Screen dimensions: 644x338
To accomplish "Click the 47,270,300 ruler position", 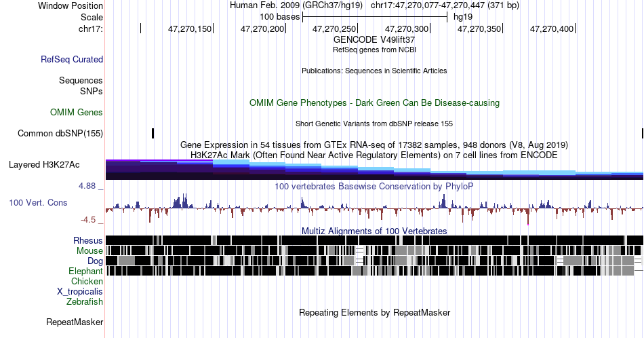I will click(x=407, y=29).
